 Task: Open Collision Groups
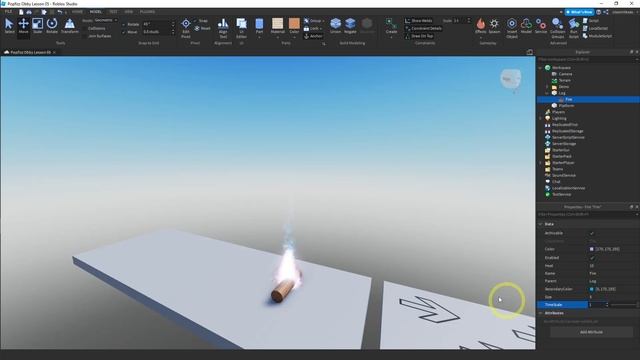pyautogui.click(x=557, y=27)
